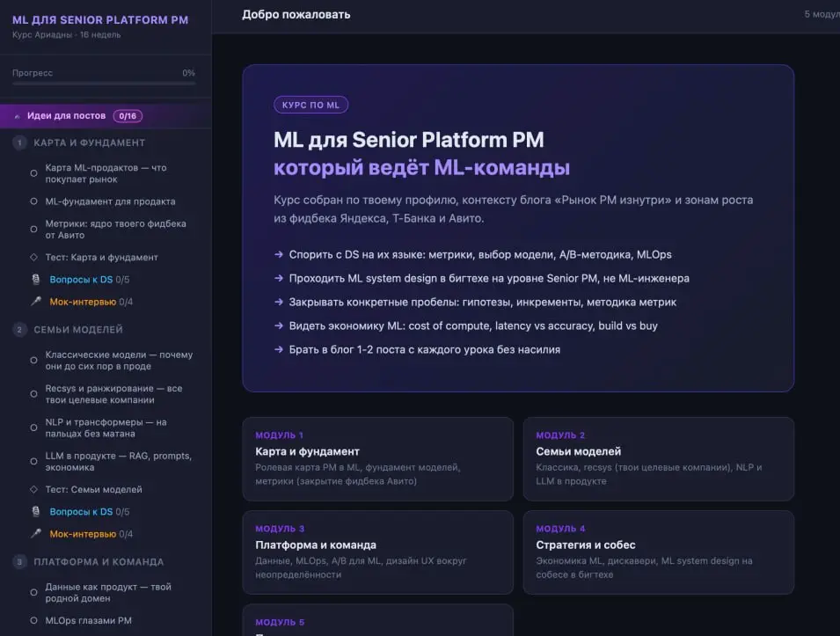Click arrow icon before Спорить с DS bullet
Viewport: 840px width, 636px height.
pos(279,254)
